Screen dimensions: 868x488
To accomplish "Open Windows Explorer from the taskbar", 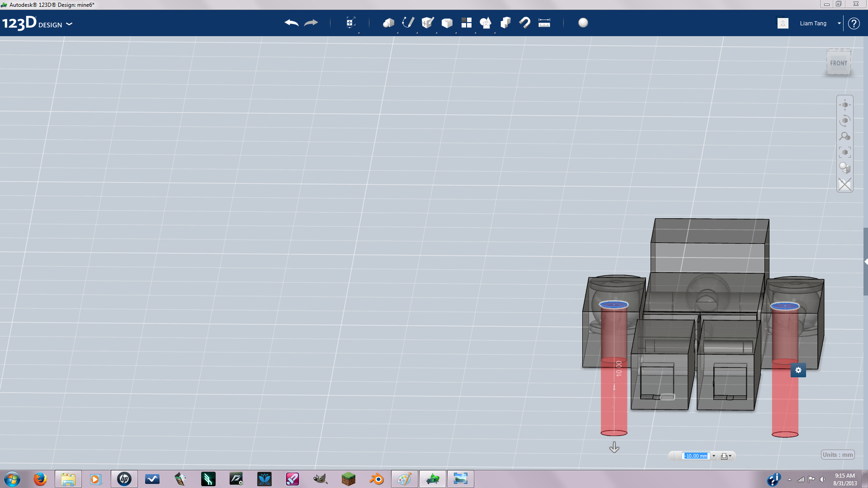I will (68, 479).
